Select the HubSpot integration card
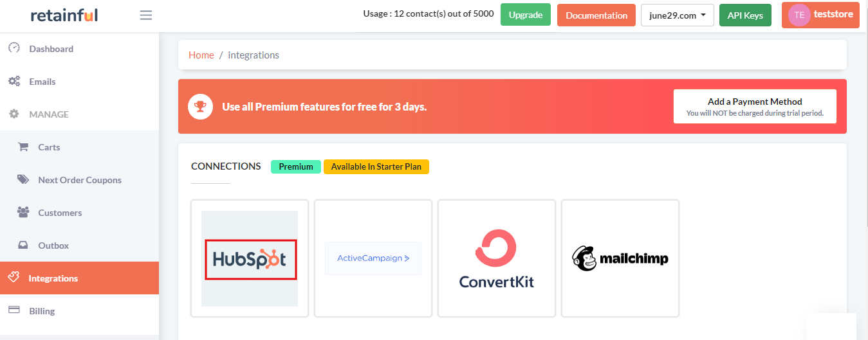This screenshot has width=868, height=340. click(x=250, y=258)
